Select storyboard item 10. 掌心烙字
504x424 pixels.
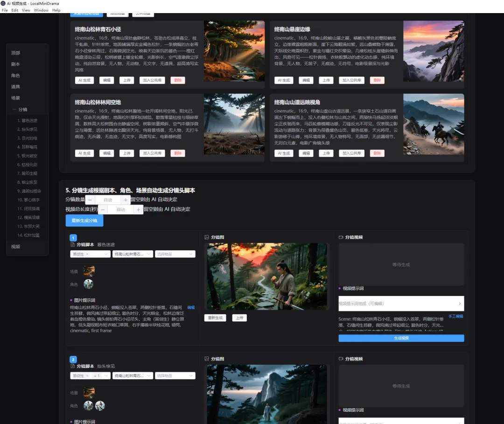coord(29,200)
